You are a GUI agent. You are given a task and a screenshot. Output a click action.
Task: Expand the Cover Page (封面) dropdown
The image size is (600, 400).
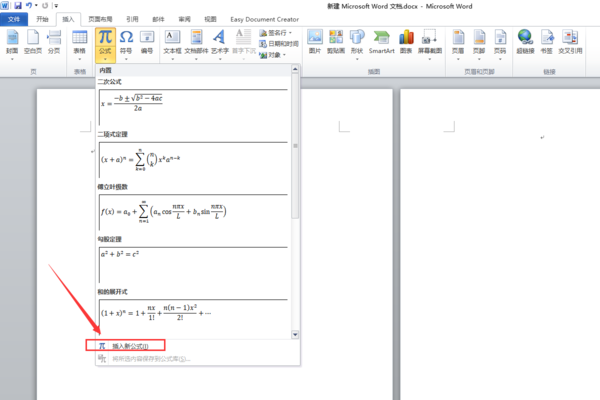12,59
